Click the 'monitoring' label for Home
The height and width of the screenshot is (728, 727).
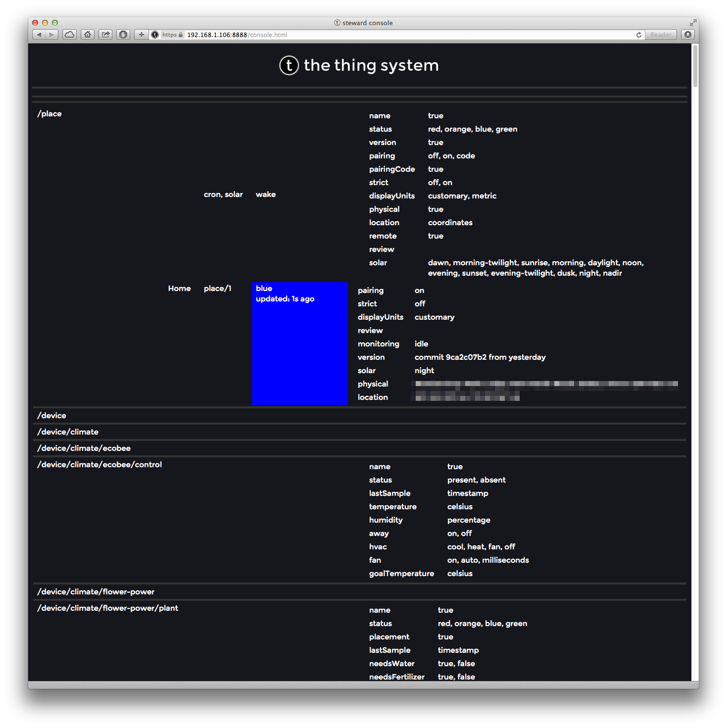tap(378, 344)
